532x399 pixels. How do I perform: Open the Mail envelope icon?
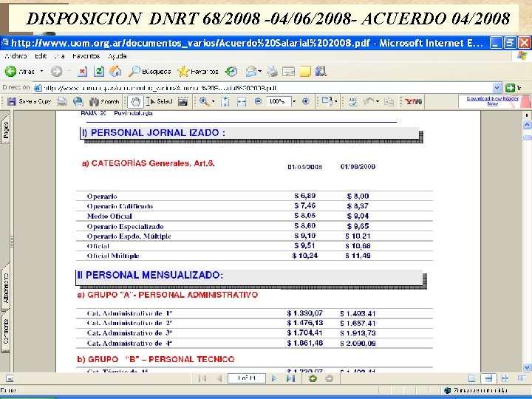coord(251,72)
